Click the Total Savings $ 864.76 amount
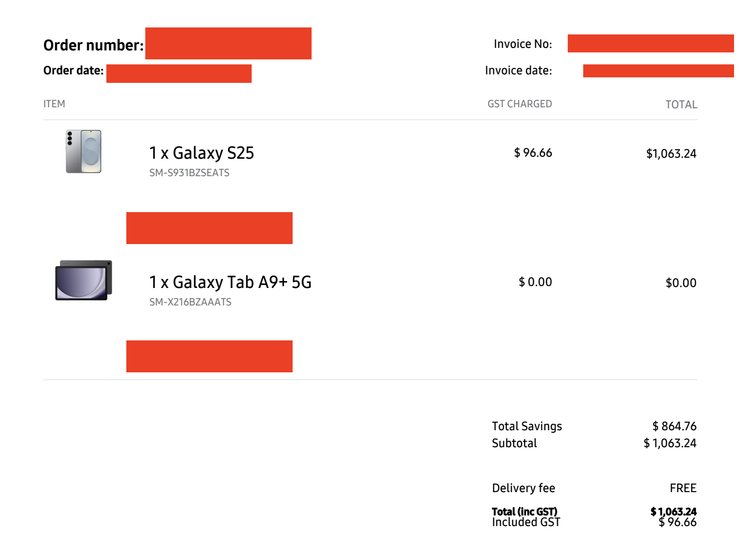The height and width of the screenshot is (560, 756). [x=674, y=426]
